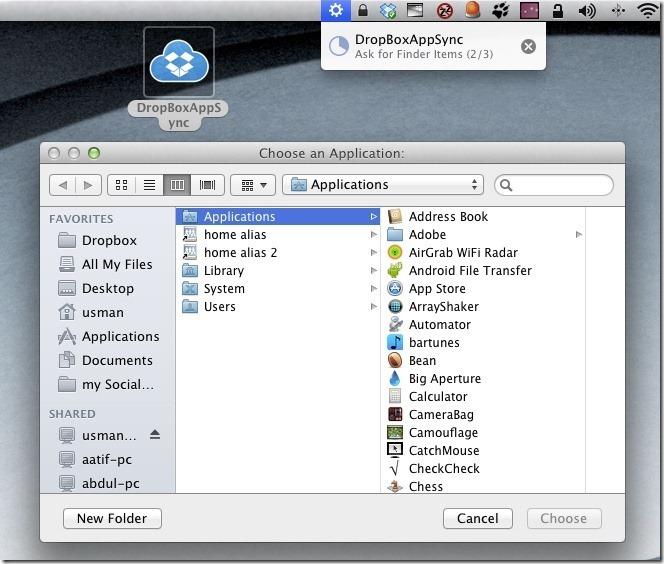Screen dimensions: 664x564
Task: Expand the Library folder arrow
Action: coord(374,271)
